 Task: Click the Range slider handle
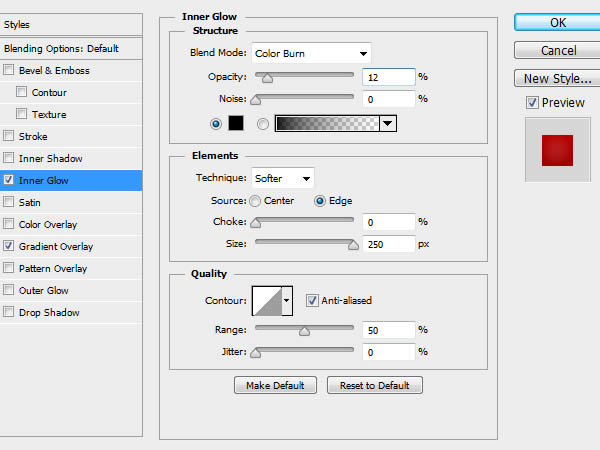(304, 331)
